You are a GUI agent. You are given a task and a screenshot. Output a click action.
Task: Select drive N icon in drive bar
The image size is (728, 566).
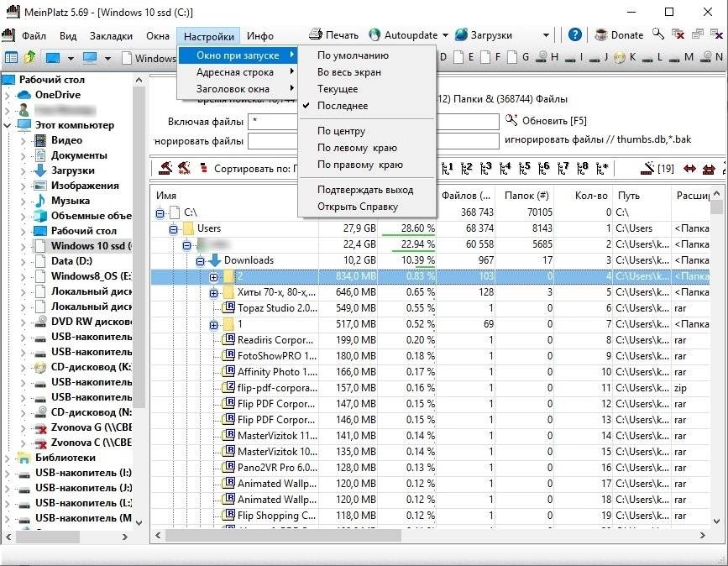pyautogui.click(x=705, y=57)
